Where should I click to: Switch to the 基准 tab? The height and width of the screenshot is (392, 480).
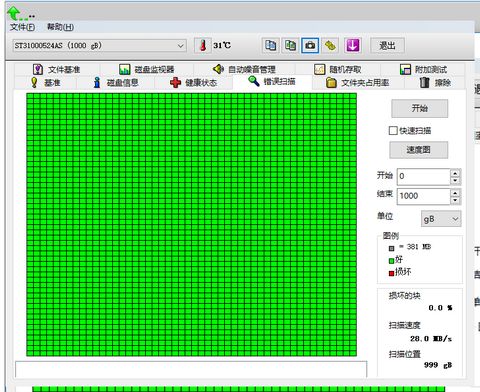[x=45, y=82]
